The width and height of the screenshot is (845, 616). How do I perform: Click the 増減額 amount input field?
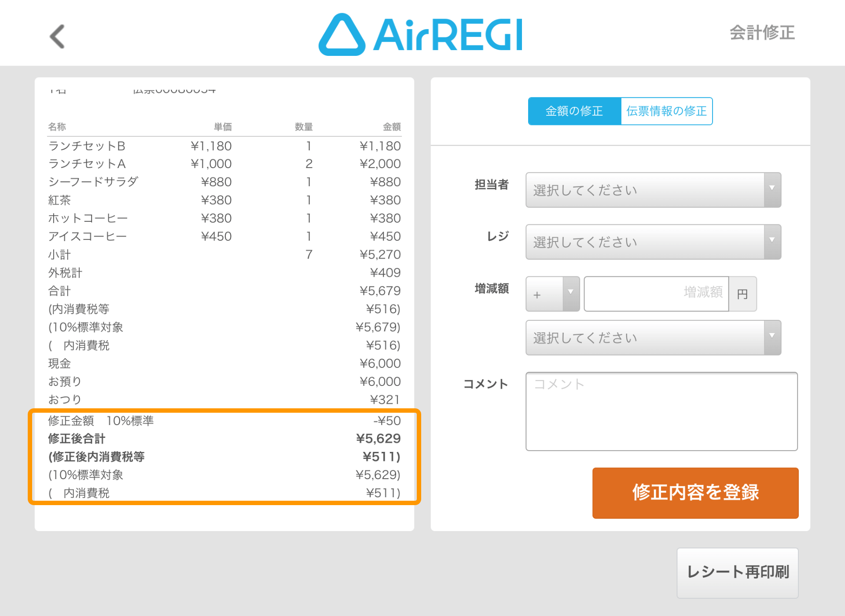coord(656,294)
